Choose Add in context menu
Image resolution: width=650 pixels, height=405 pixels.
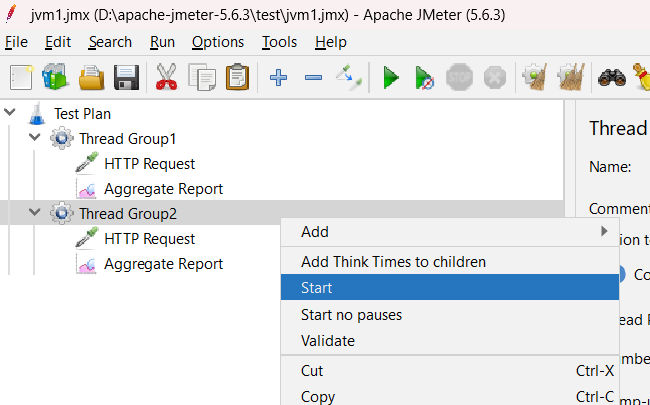coord(450,232)
